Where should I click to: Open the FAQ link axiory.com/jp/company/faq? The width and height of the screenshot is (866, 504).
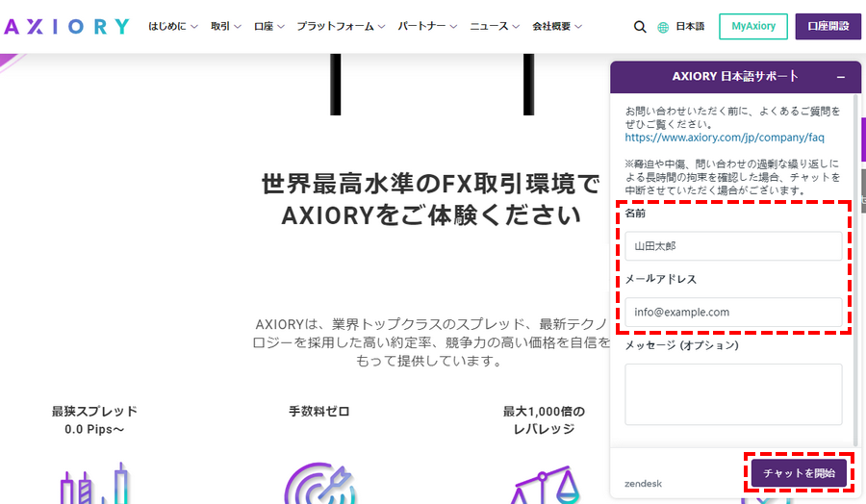click(x=724, y=138)
